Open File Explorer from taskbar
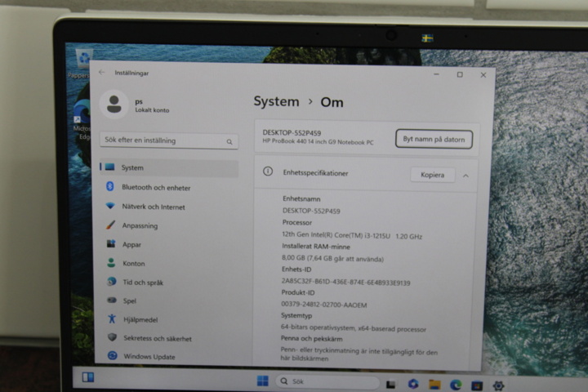This screenshot has height=392, width=588. [x=434, y=384]
